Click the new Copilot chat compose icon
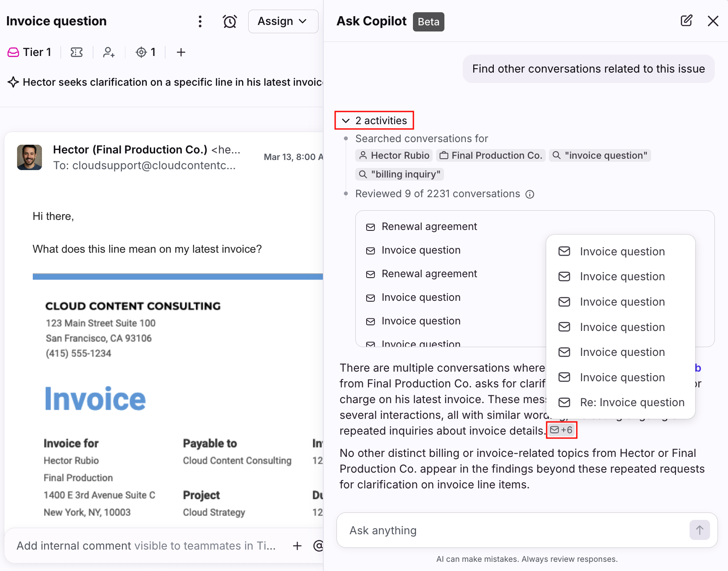The width and height of the screenshot is (728, 571). [686, 21]
